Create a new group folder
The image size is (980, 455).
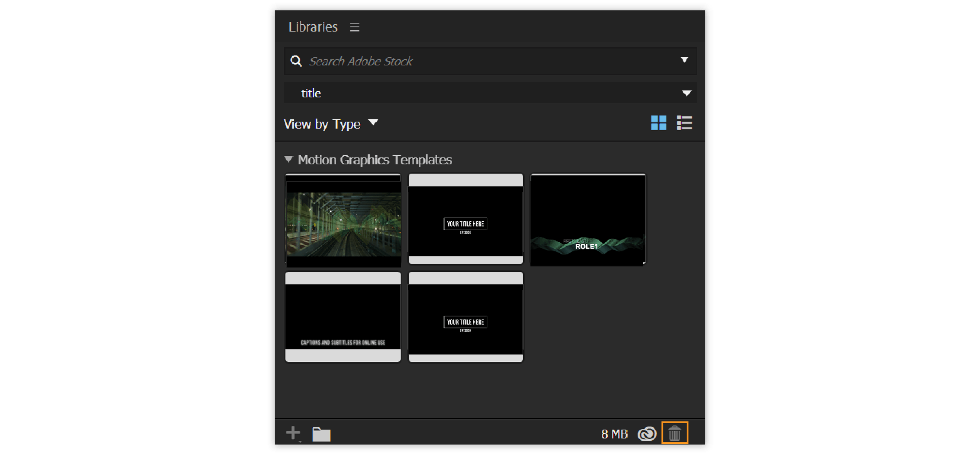pyautogui.click(x=321, y=434)
